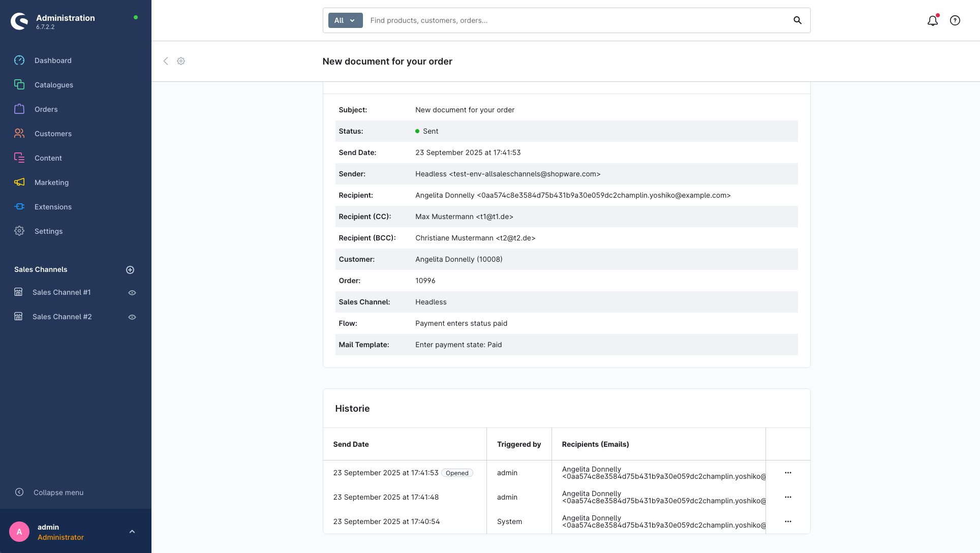Navigate to Marketing section
980x553 pixels.
[51, 182]
